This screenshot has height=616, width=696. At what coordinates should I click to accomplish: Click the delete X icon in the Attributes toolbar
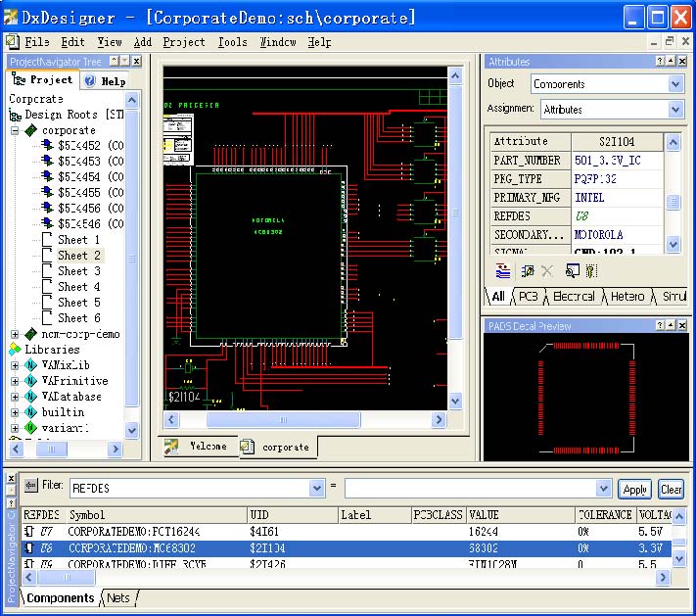click(x=547, y=271)
